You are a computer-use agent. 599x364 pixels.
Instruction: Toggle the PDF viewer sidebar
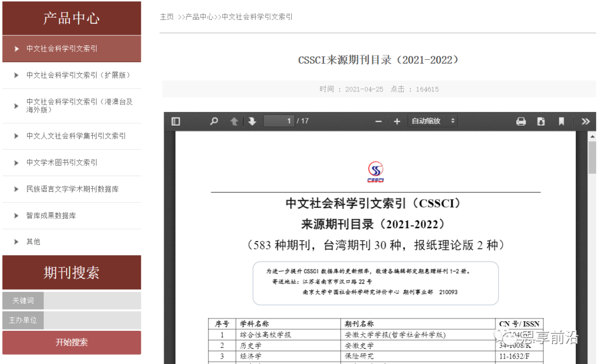(x=176, y=121)
